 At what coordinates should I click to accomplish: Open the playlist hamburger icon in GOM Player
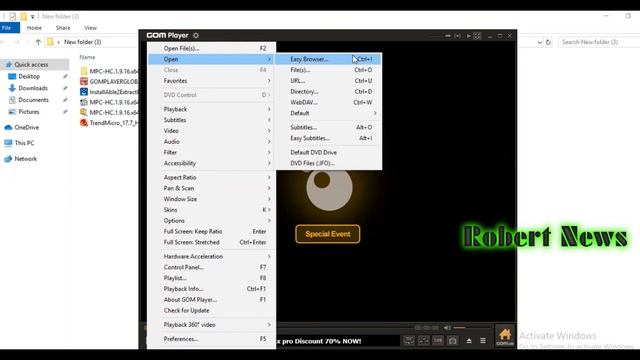point(483,340)
